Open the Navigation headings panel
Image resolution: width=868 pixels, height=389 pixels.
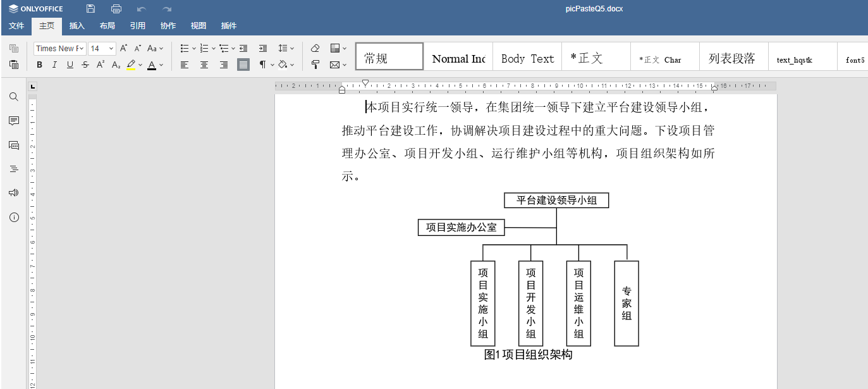(14, 169)
